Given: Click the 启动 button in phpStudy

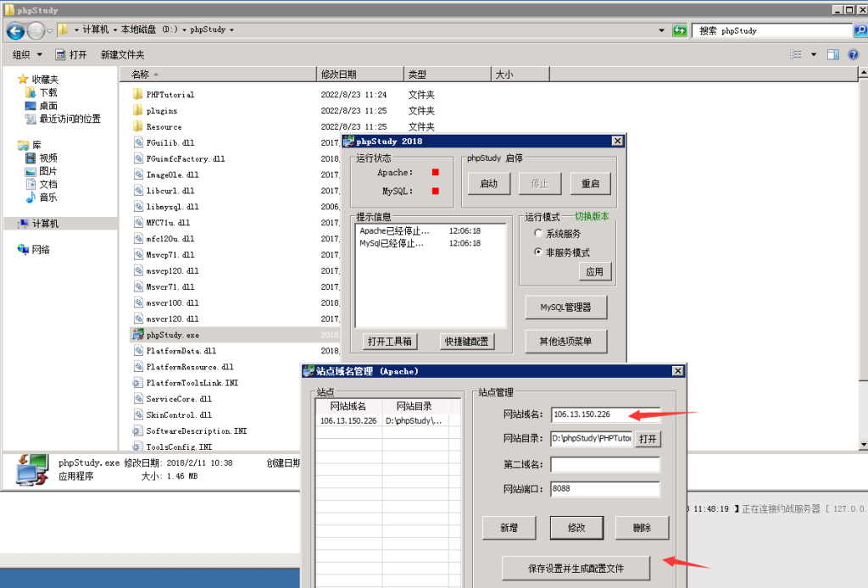Looking at the screenshot, I should pos(488,183).
